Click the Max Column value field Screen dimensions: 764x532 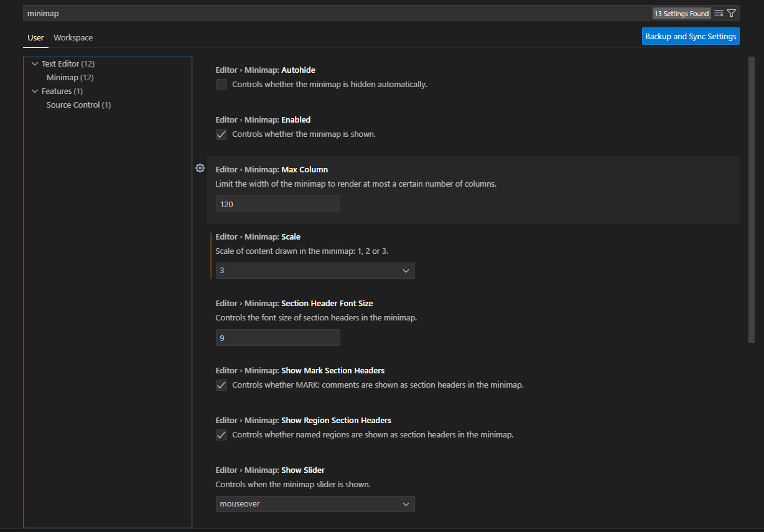(x=277, y=204)
